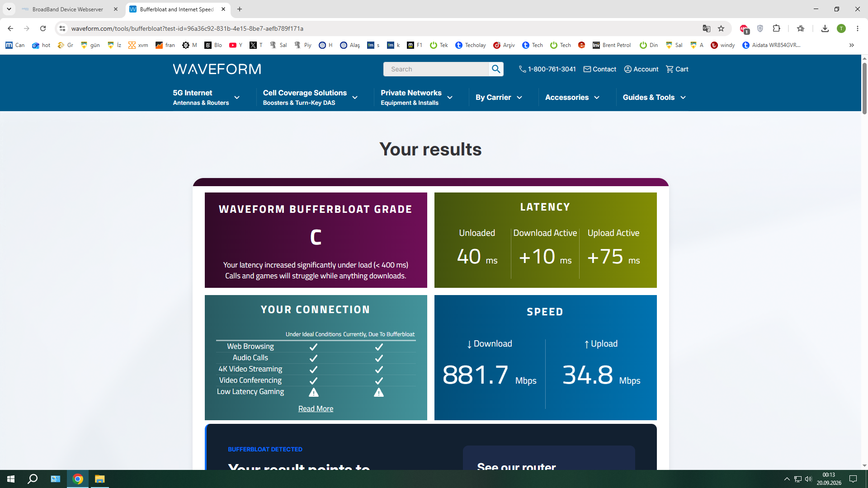Screen dimensions: 868x488
Task: Click the search magnifier button
Action: pos(496,69)
